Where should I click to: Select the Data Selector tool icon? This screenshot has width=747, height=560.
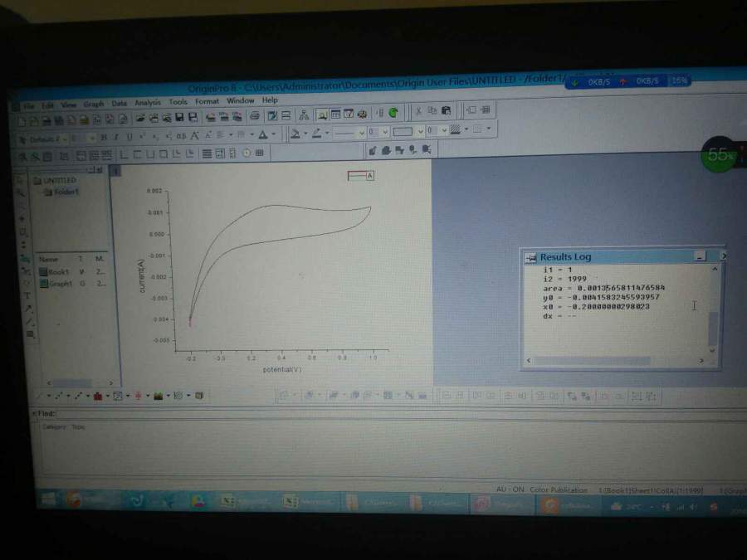click(24, 245)
